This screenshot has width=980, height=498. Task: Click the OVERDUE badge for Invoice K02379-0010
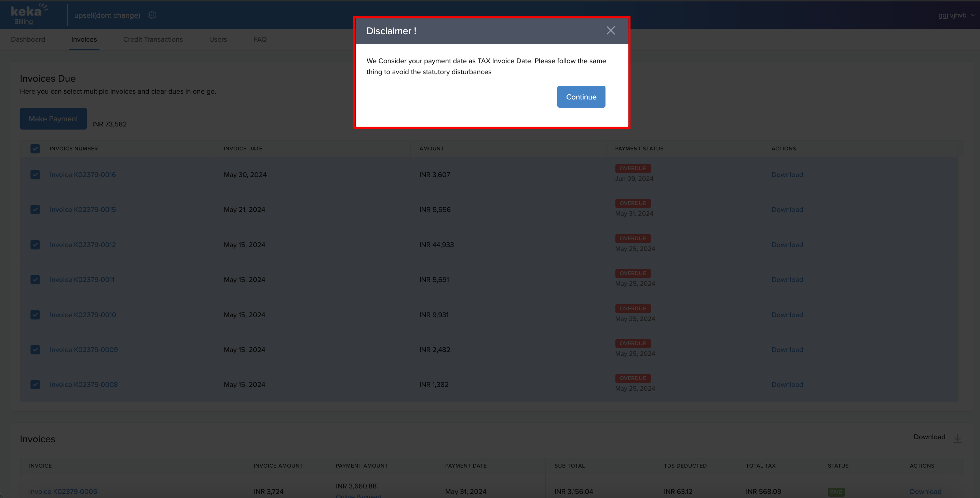(633, 308)
